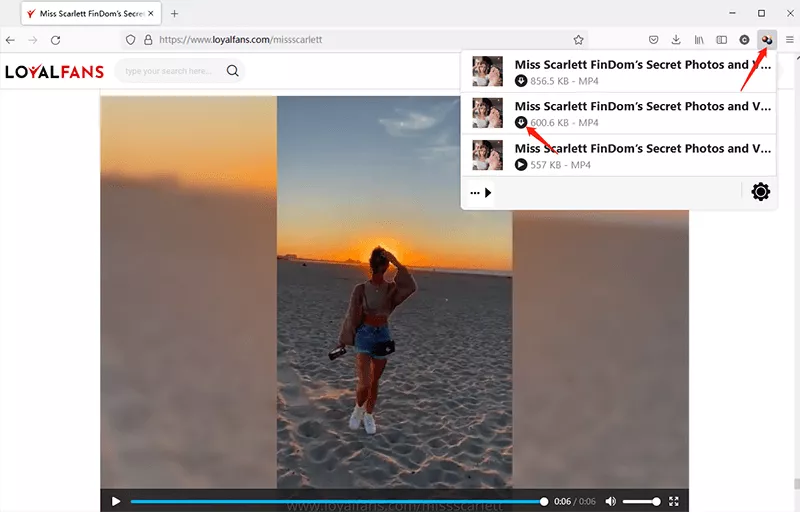The image size is (800, 512).
Task: Select thumbnail of 600.6 KB video entry
Action: 487,113
